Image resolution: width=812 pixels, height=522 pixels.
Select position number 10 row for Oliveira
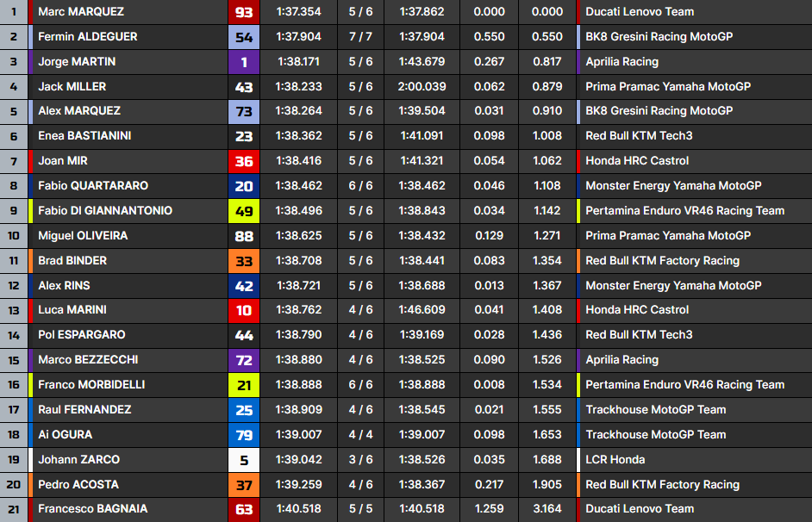pyautogui.click(x=14, y=236)
